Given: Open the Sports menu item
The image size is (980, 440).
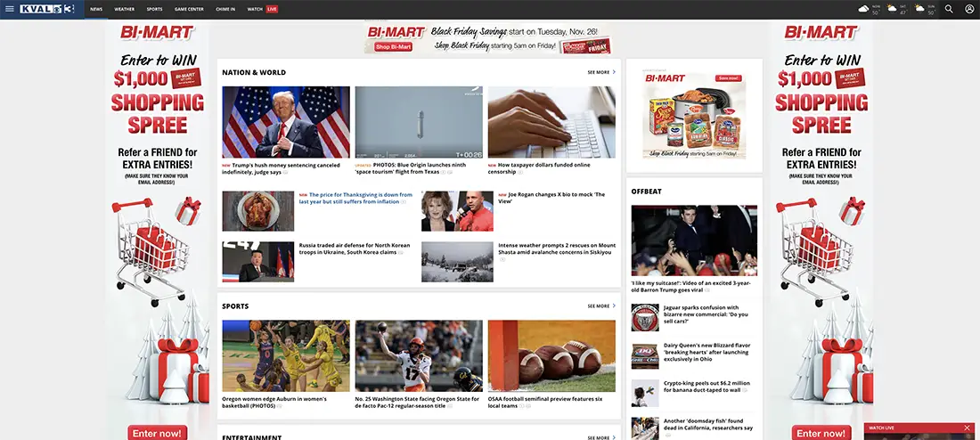Looking at the screenshot, I should click(154, 10).
